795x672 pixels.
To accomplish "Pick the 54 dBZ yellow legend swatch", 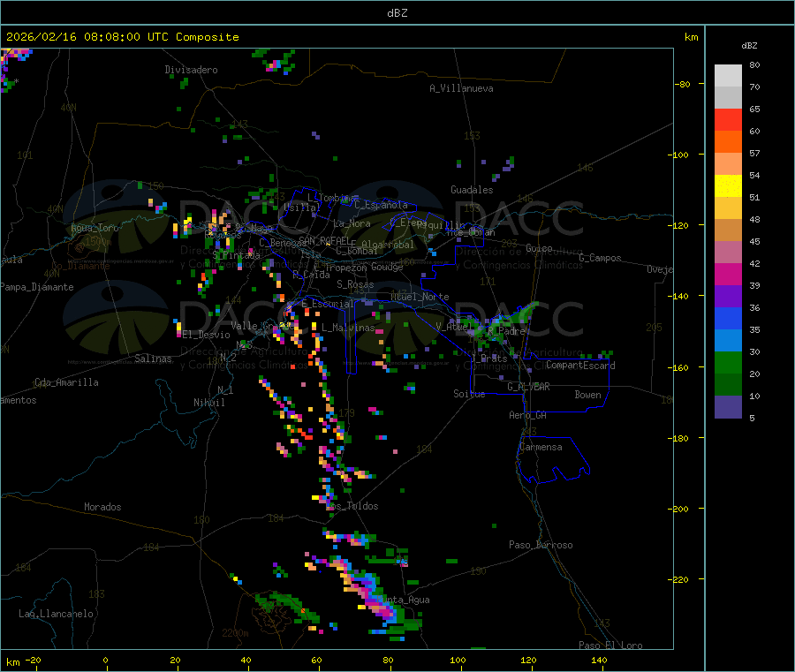I will point(728,186).
